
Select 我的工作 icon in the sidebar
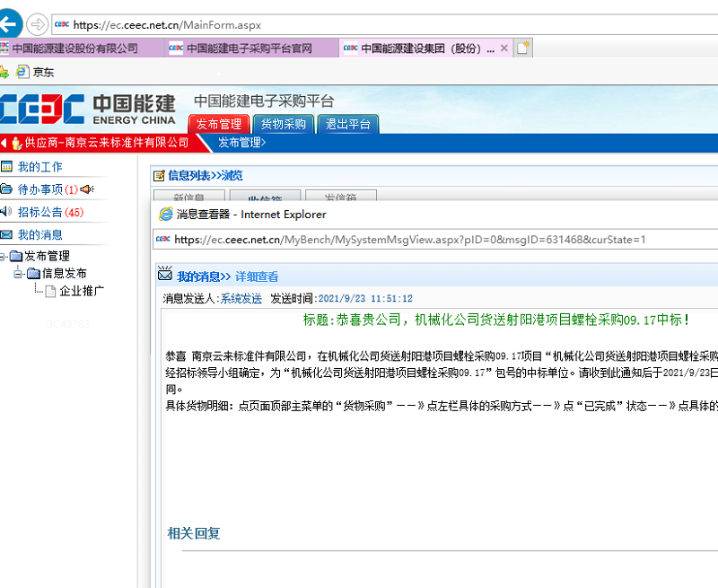tap(8, 167)
